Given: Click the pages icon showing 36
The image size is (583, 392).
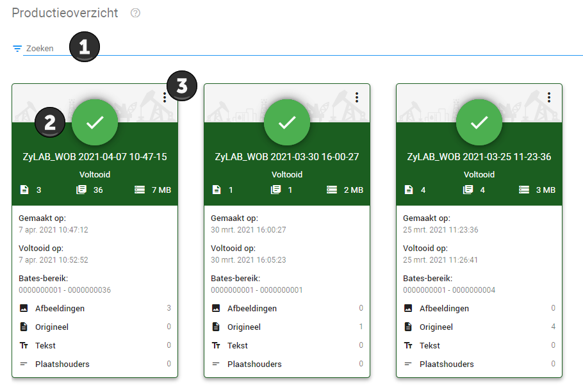Looking at the screenshot, I should (x=81, y=190).
